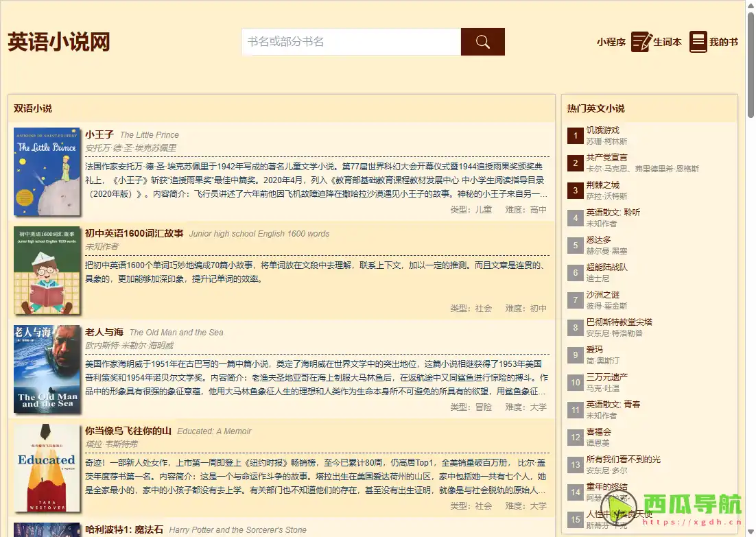Open the 小王子 book title
This screenshot has width=756, height=537.
pyautogui.click(x=99, y=134)
